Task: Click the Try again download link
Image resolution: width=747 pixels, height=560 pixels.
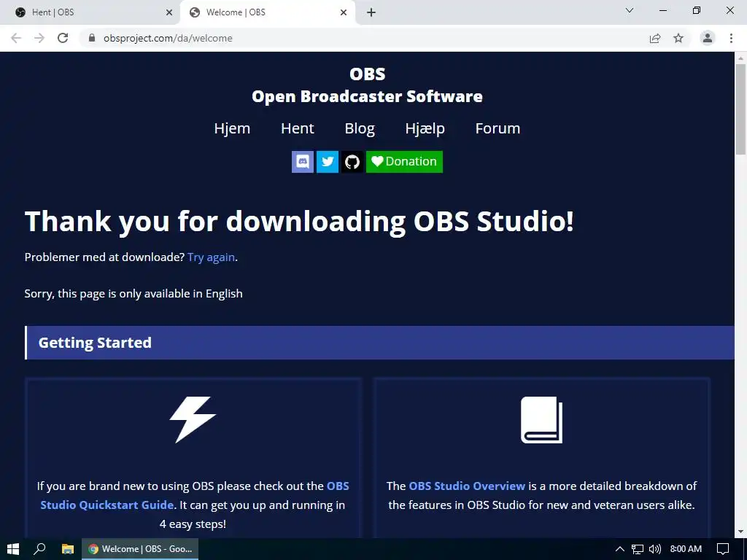Action: click(x=211, y=257)
